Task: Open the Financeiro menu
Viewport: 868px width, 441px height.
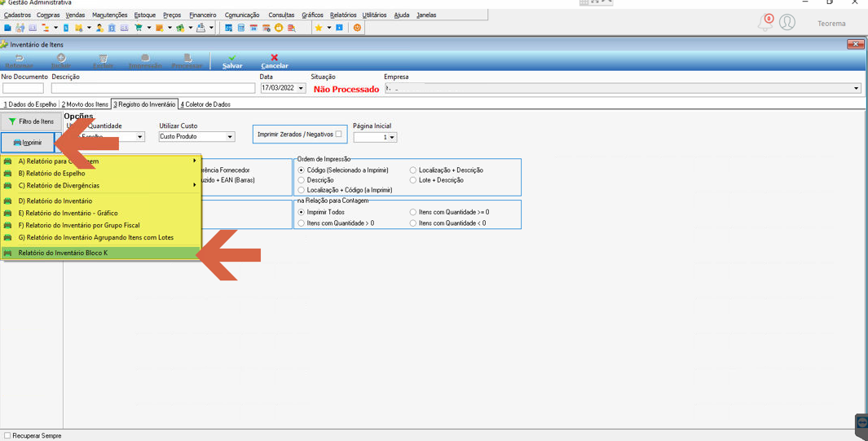Action: pyautogui.click(x=203, y=15)
